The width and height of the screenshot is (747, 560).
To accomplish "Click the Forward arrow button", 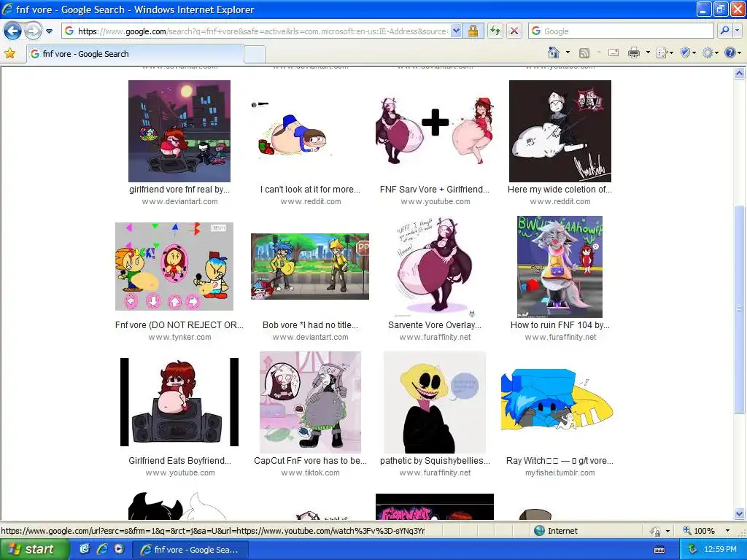I will [x=33, y=31].
